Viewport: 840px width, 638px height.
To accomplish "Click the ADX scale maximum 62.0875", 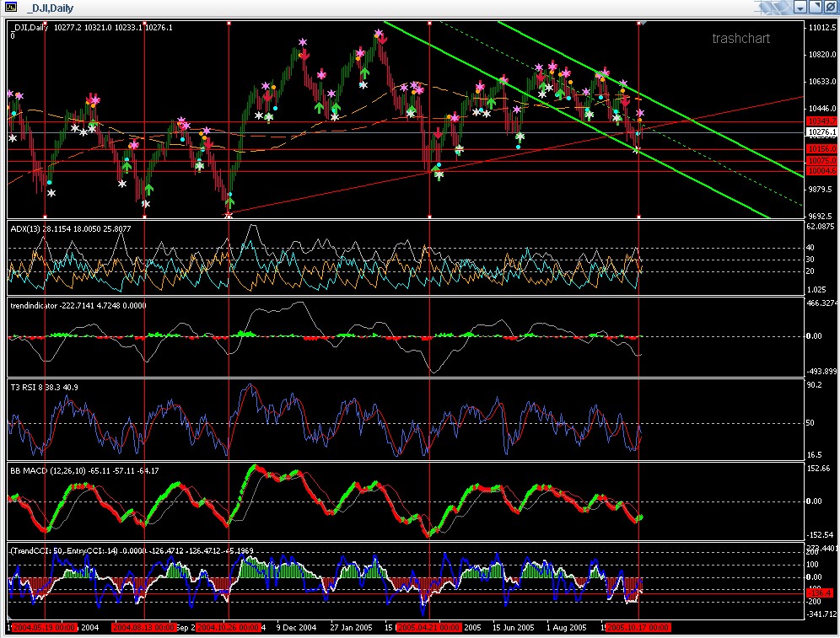I will tap(821, 227).
